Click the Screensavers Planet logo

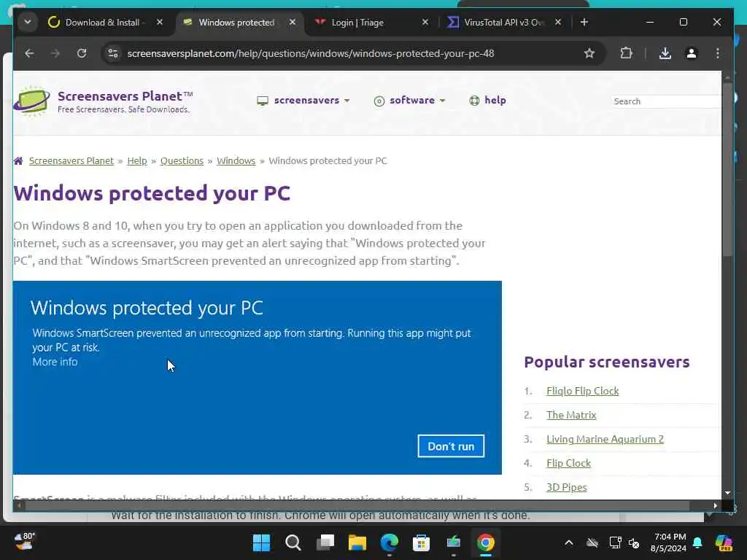point(103,101)
